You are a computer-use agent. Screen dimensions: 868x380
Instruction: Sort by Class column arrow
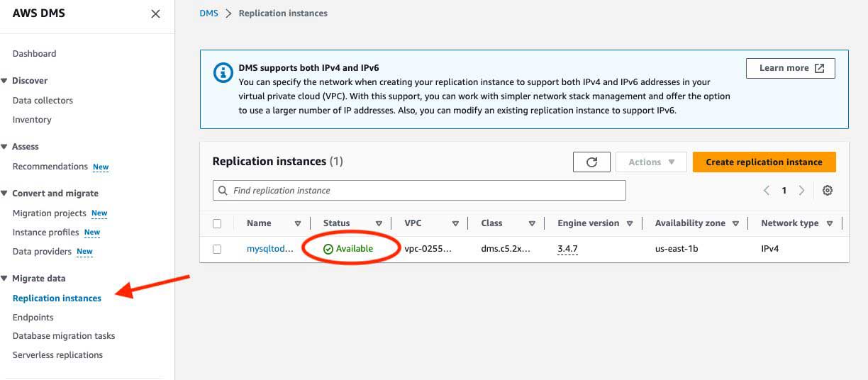coord(532,223)
